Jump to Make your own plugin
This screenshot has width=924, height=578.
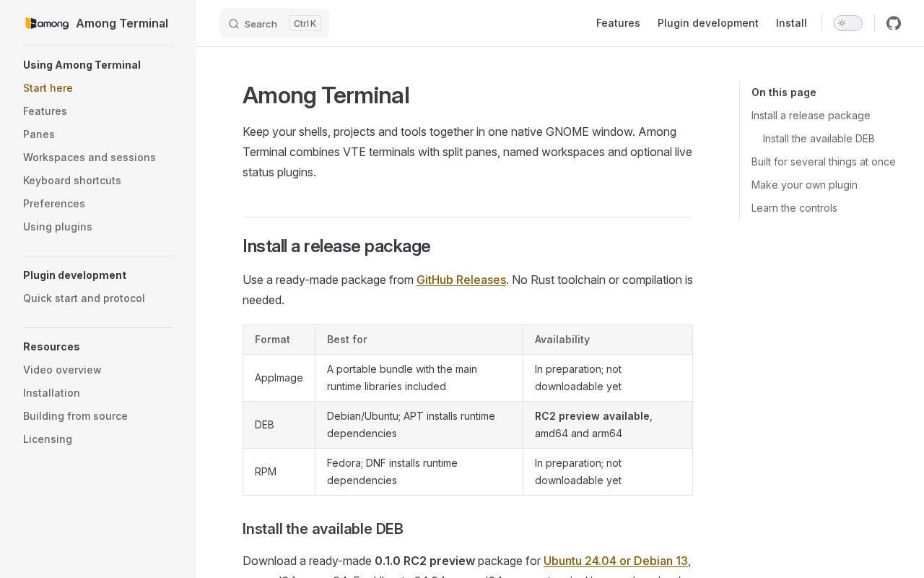click(804, 185)
